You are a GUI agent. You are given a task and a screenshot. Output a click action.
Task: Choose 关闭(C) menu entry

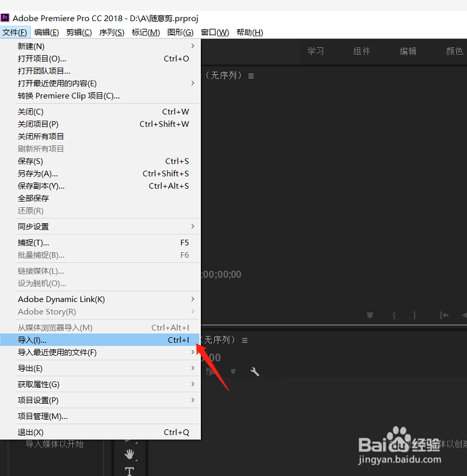pyautogui.click(x=100, y=112)
